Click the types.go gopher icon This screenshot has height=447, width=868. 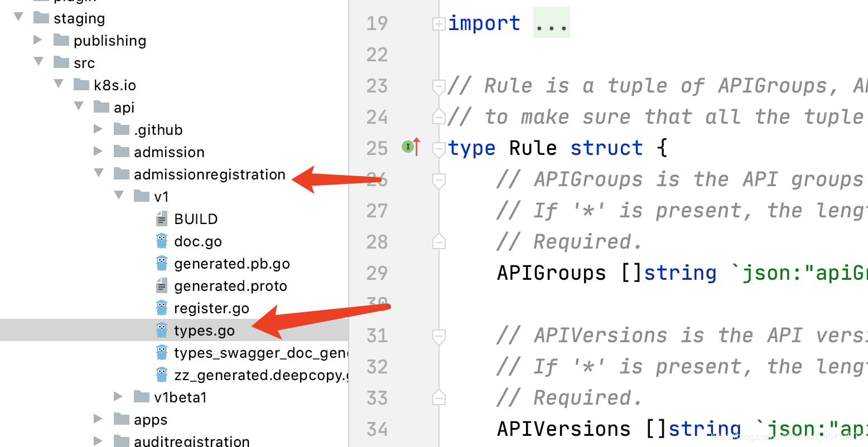(x=162, y=330)
